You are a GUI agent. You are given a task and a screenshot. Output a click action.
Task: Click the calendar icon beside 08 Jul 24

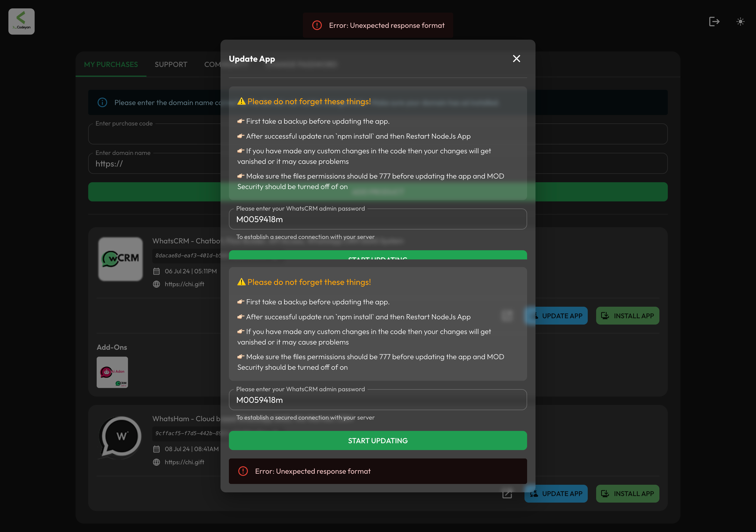click(x=156, y=449)
